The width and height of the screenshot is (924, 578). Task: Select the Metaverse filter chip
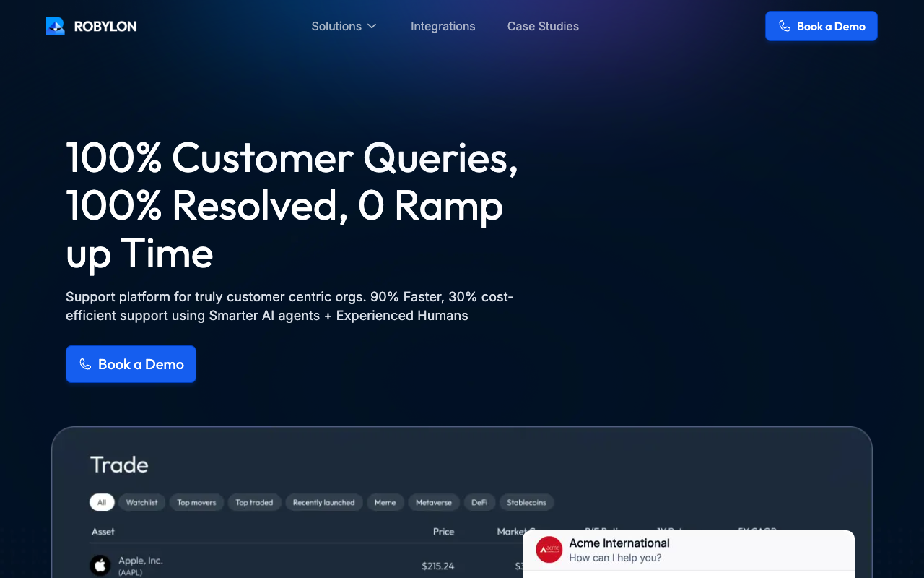point(434,502)
